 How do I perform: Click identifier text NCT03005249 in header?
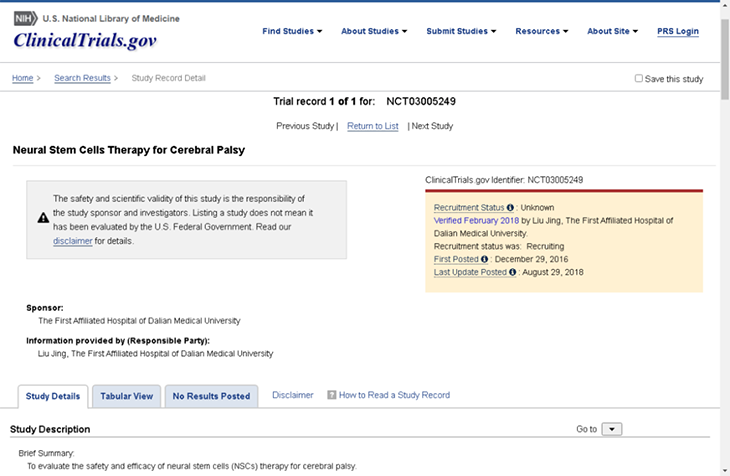point(421,102)
